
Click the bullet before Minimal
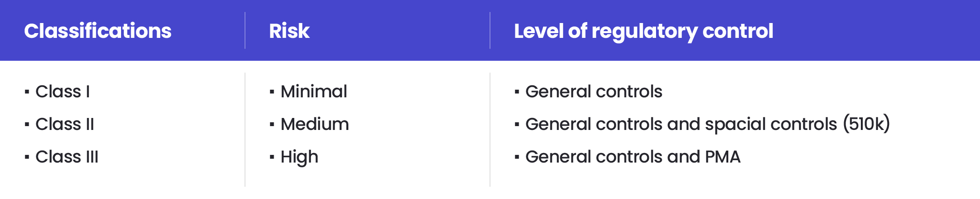click(x=272, y=92)
